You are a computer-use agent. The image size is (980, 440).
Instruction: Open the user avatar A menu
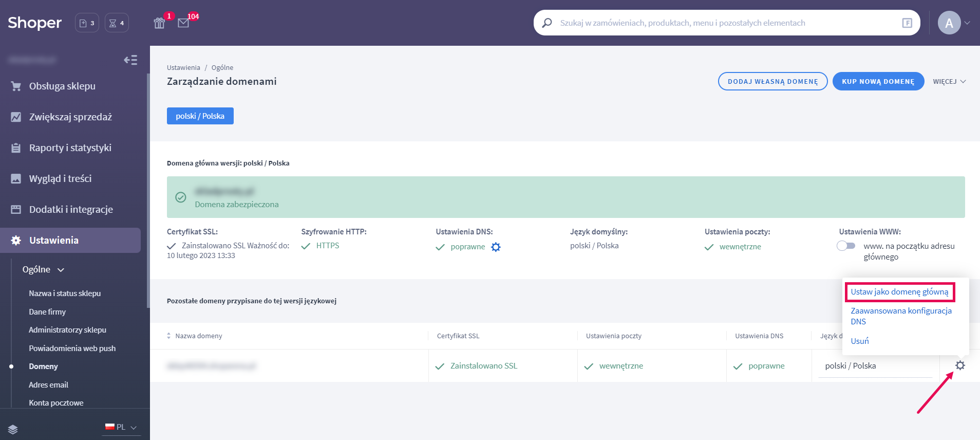949,23
